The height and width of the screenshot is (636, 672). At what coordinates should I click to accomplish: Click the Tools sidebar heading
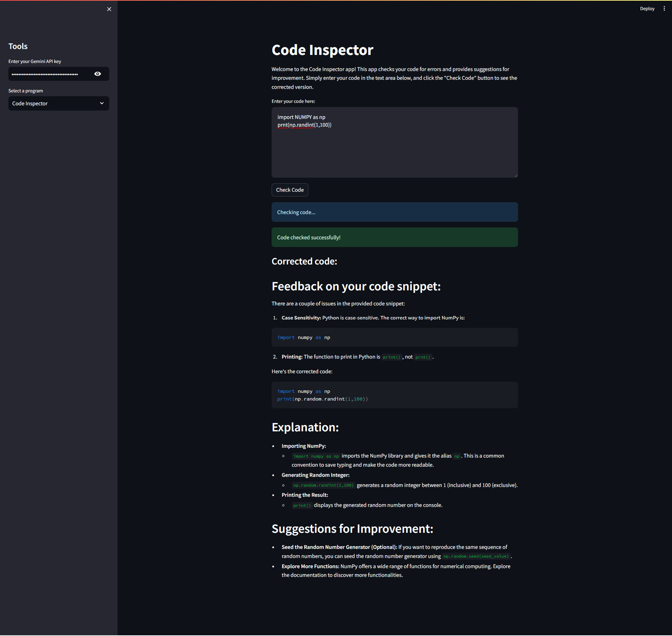tap(18, 46)
